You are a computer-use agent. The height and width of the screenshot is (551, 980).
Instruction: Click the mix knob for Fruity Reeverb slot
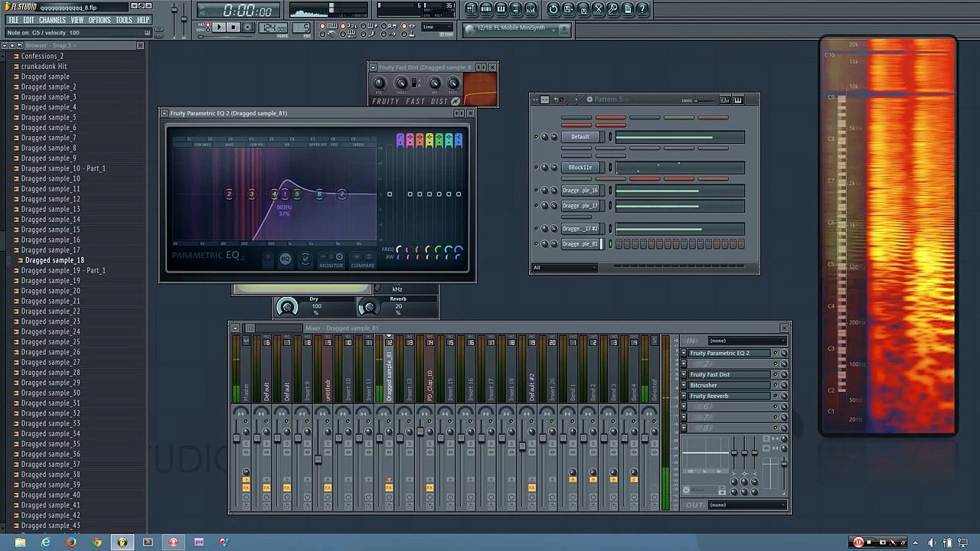[783, 396]
